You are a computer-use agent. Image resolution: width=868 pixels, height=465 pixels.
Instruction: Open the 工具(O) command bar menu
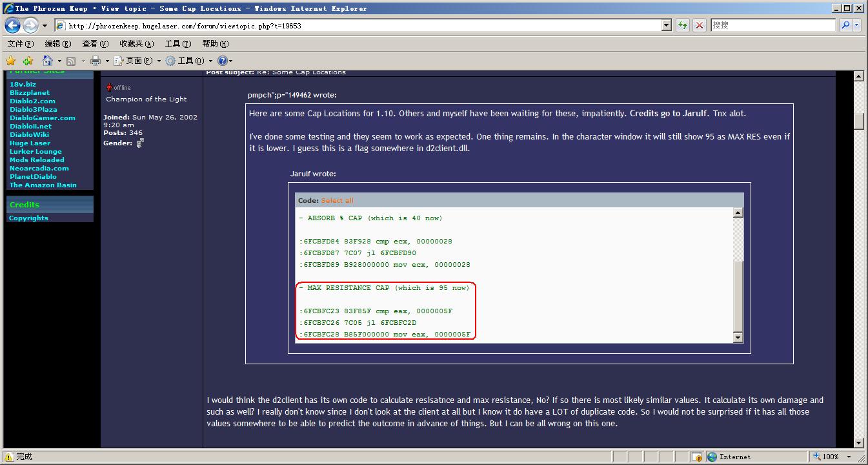(x=189, y=61)
